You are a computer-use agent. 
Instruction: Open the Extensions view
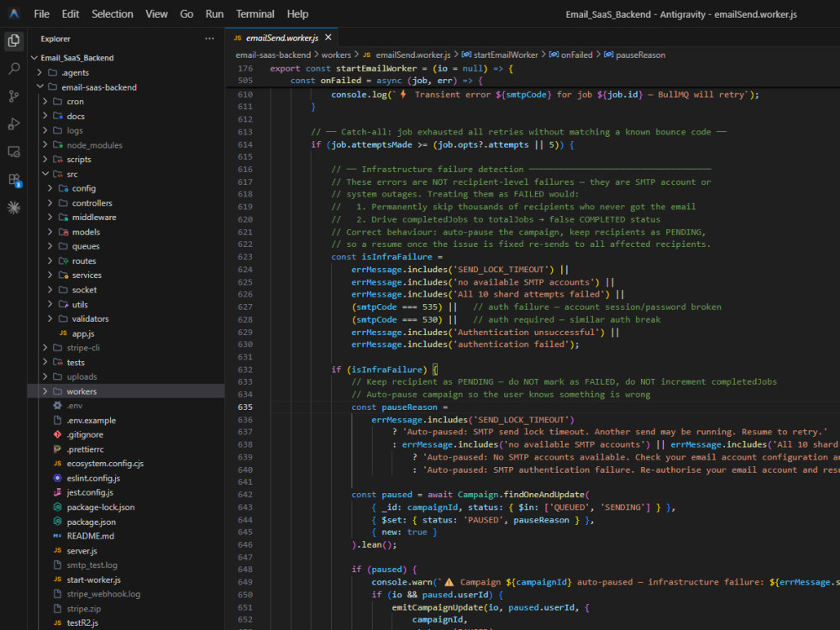14,180
